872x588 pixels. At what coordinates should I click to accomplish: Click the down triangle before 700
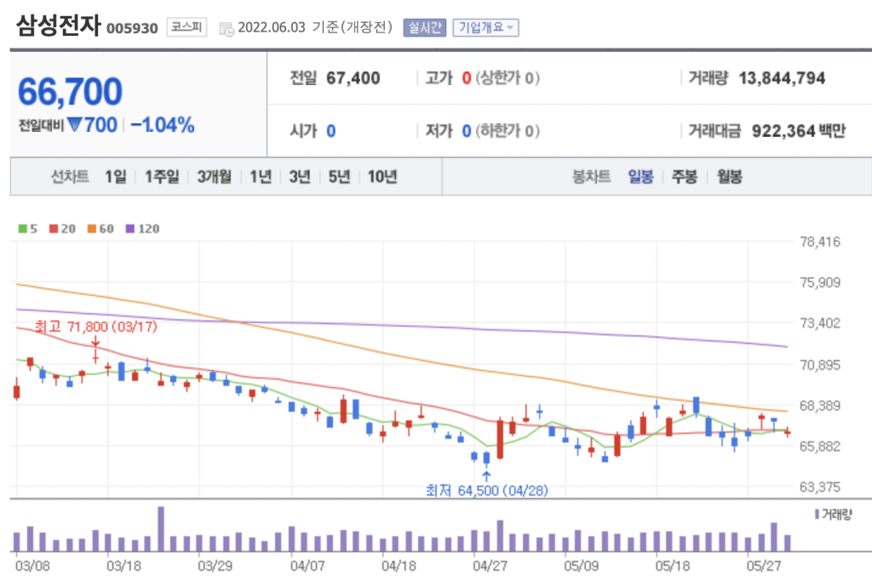pos(74,125)
